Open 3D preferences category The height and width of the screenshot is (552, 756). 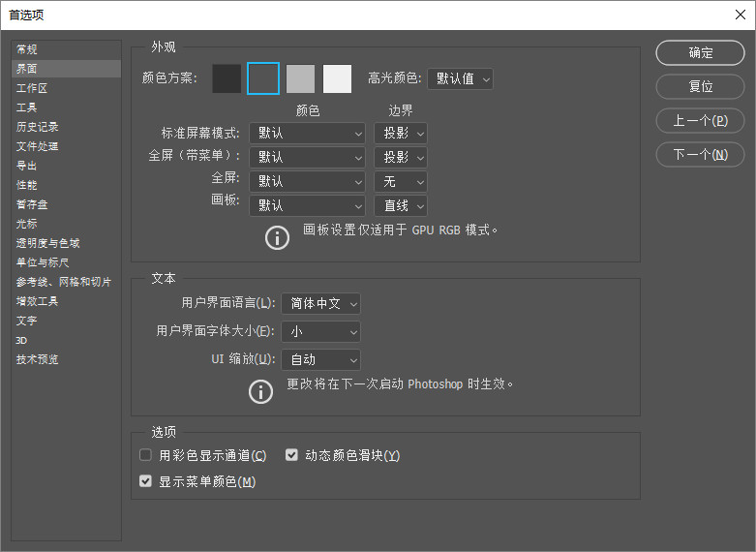point(66,340)
